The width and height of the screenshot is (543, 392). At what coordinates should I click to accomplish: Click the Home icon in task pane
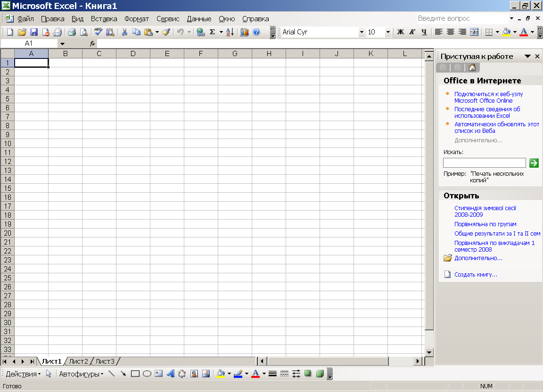pos(472,67)
